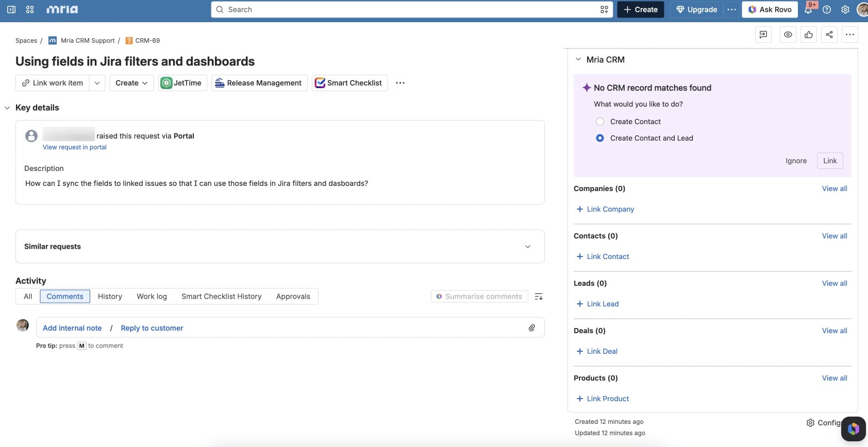Switch to Approvals tab
This screenshot has width=868, height=447.
coord(293,297)
